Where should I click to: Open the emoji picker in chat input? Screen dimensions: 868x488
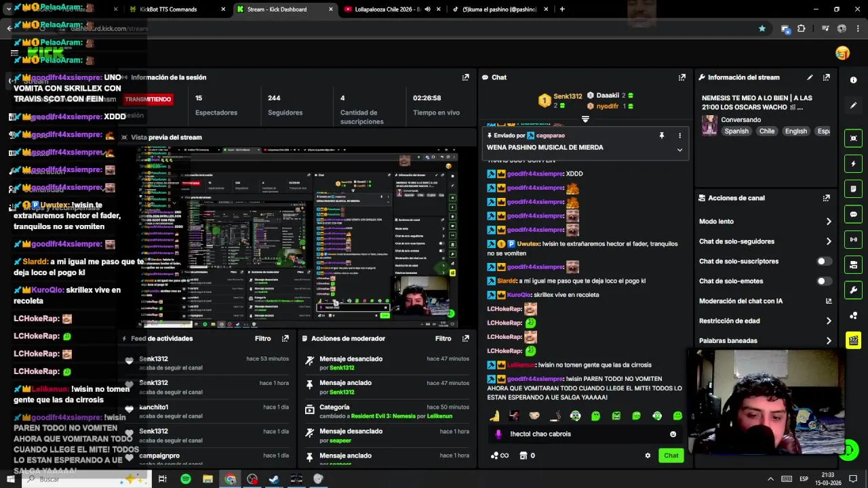click(x=673, y=434)
